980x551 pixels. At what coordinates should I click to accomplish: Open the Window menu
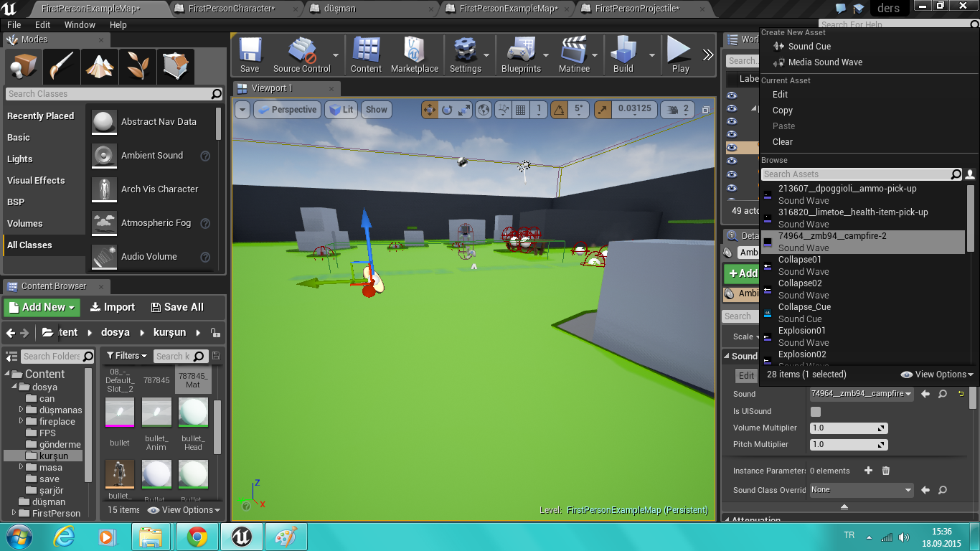pyautogui.click(x=80, y=24)
